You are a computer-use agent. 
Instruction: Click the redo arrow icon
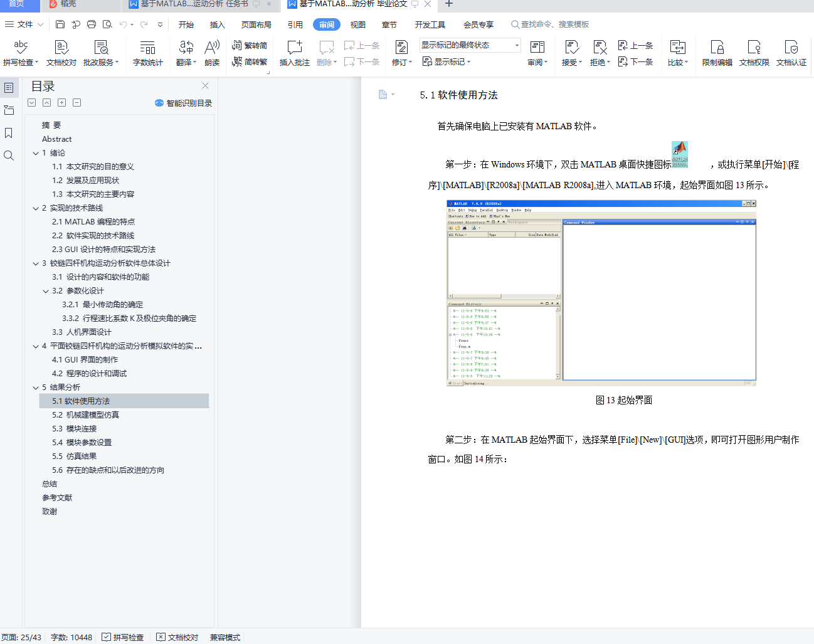pyautogui.click(x=144, y=24)
